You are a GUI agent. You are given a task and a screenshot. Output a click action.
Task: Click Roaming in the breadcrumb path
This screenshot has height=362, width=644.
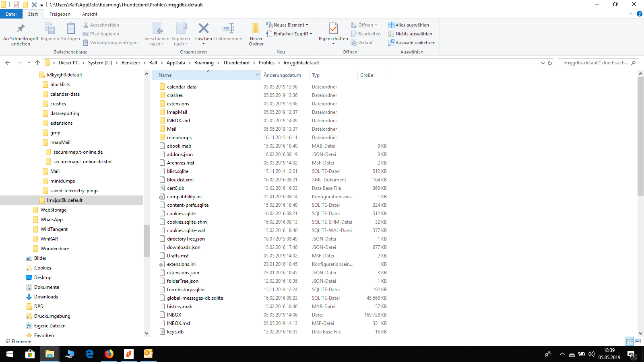pos(204,63)
